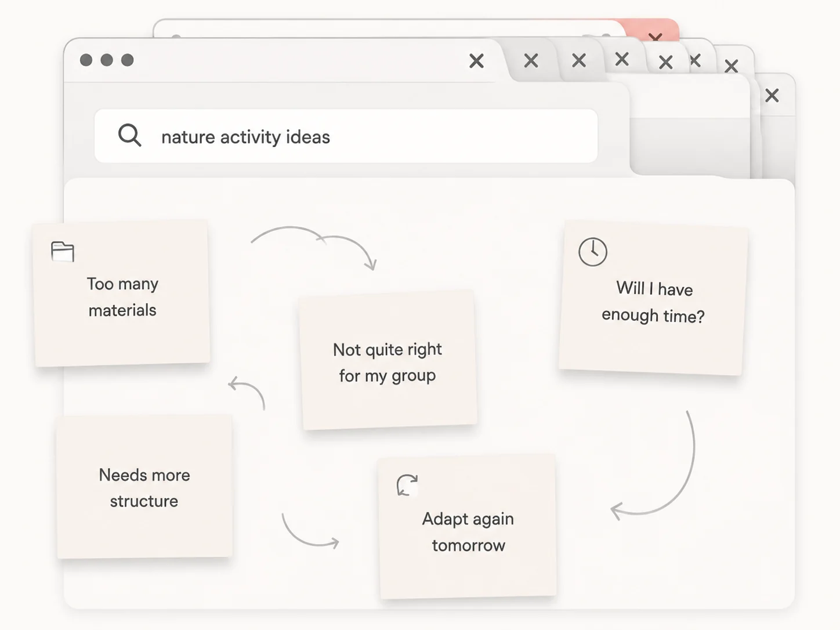Click the middle window control dot
Screen dimensions: 840x630
[x=107, y=60]
